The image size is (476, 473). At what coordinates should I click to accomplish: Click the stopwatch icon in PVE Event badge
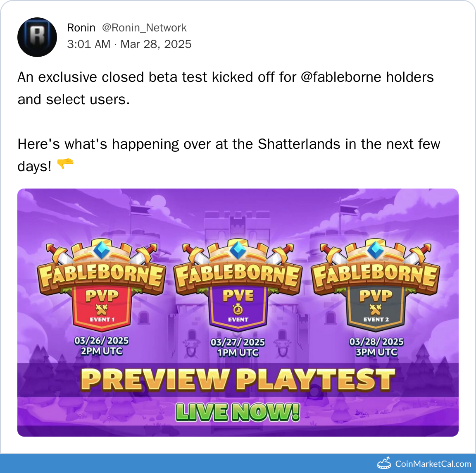coord(238,309)
